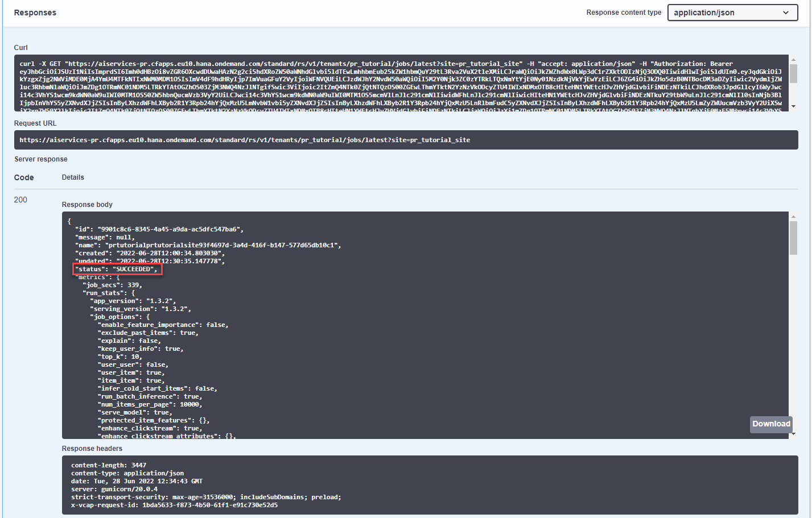Click the content-type header line

click(x=127, y=473)
